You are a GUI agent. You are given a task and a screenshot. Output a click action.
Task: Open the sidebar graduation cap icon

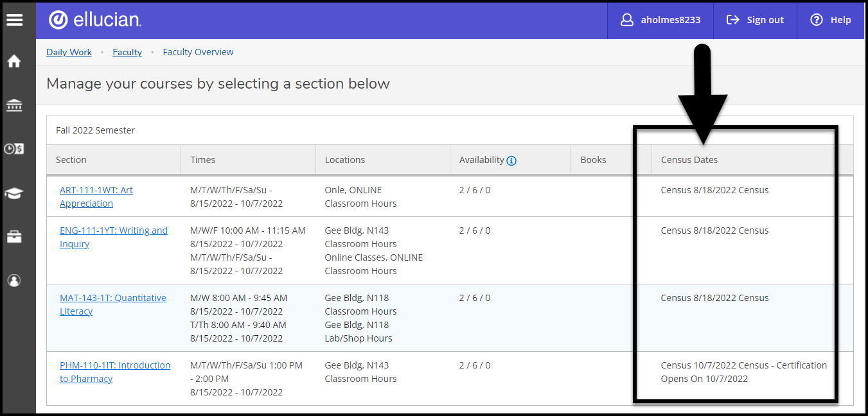pos(14,193)
